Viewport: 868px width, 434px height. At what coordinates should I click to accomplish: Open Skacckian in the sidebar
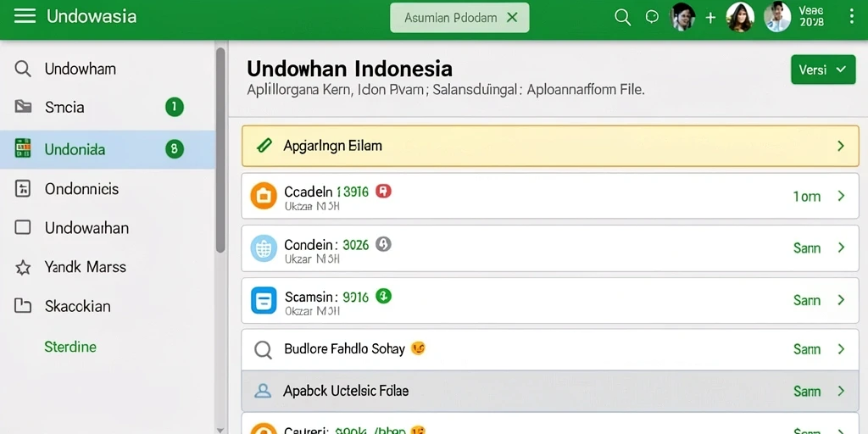[108, 306]
